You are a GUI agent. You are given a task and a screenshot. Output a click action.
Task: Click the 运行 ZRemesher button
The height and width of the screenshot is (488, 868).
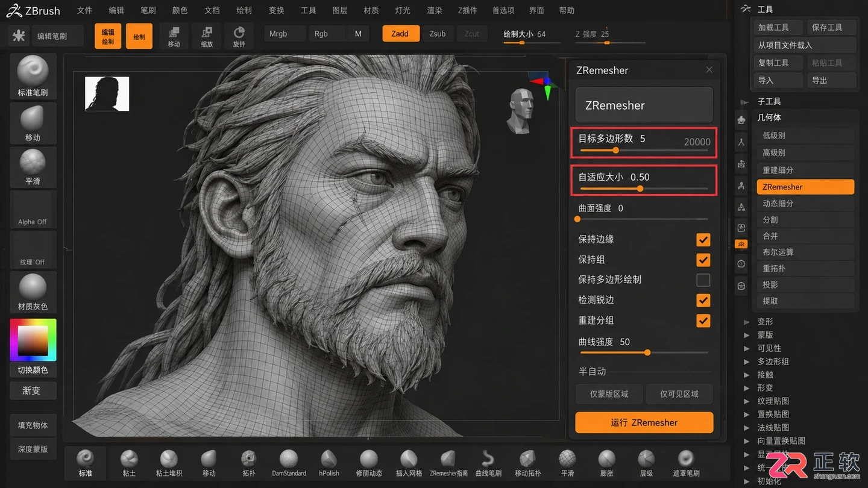(644, 423)
